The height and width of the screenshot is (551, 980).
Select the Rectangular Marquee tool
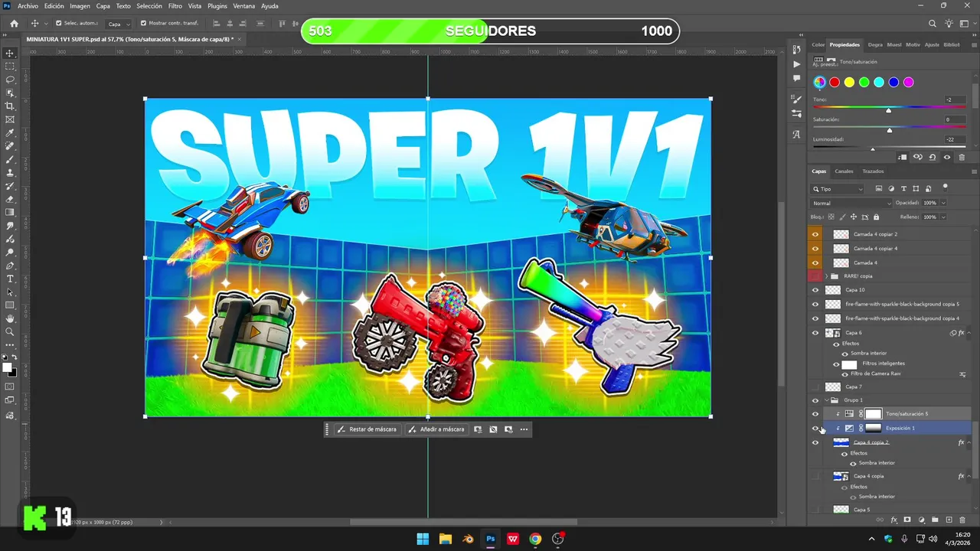tap(10, 67)
